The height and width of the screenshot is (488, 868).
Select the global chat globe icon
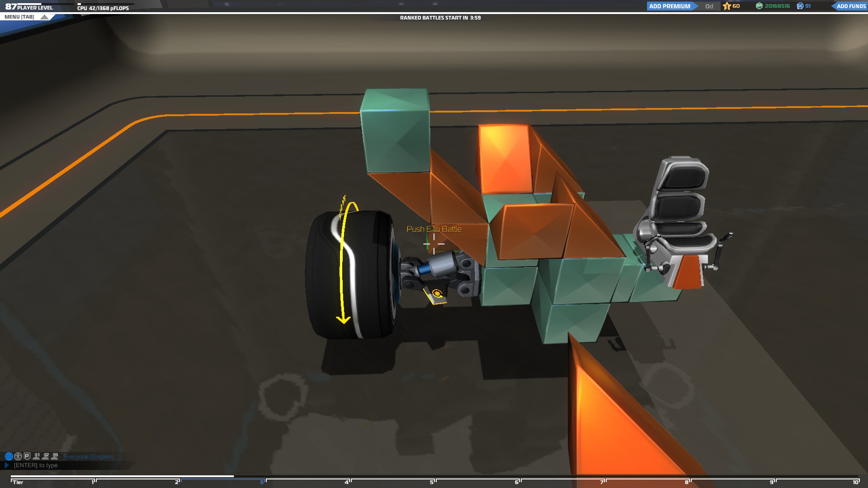pos(8,456)
